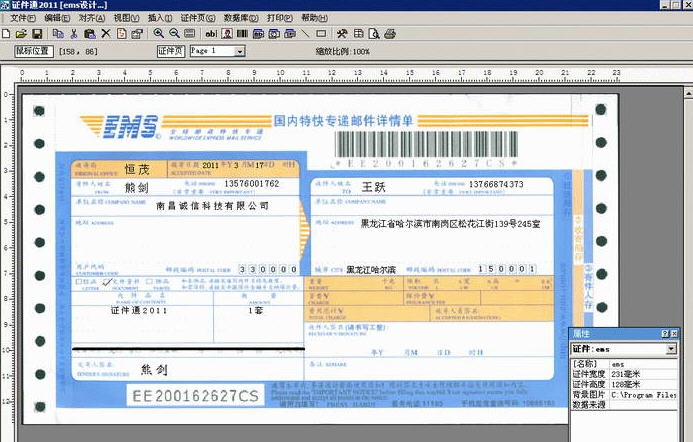Select the address 黑龙江省哈尔滨市南岗区松花江街139号245室
693x442 pixels.
click(450, 224)
